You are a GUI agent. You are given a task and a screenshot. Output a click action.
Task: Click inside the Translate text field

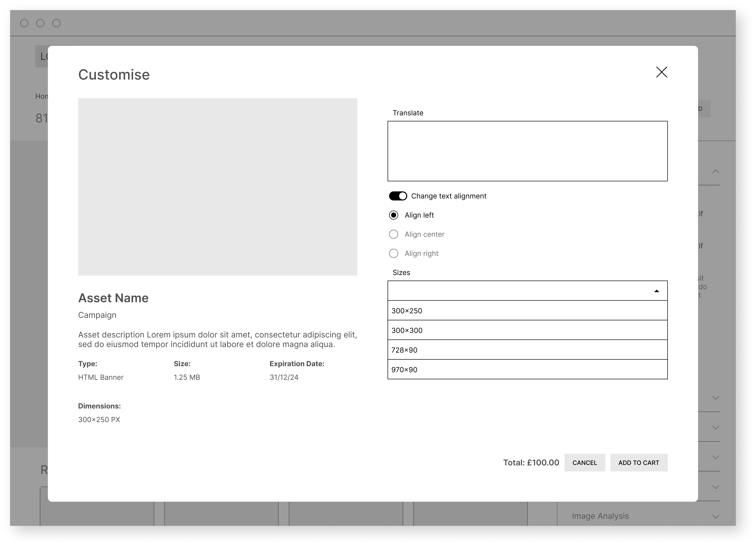(528, 151)
